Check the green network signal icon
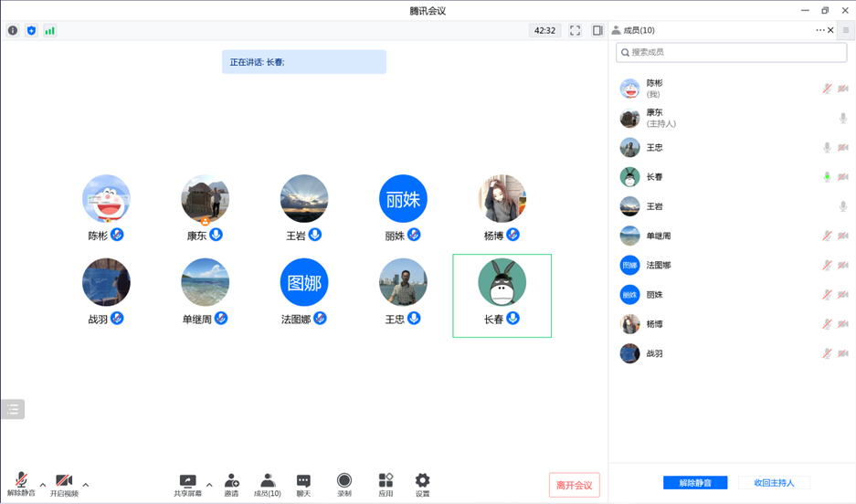The image size is (856, 504). [49, 30]
